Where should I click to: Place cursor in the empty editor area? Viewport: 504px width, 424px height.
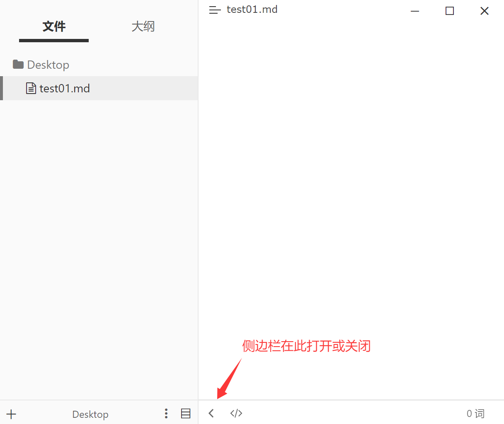tap(351, 186)
